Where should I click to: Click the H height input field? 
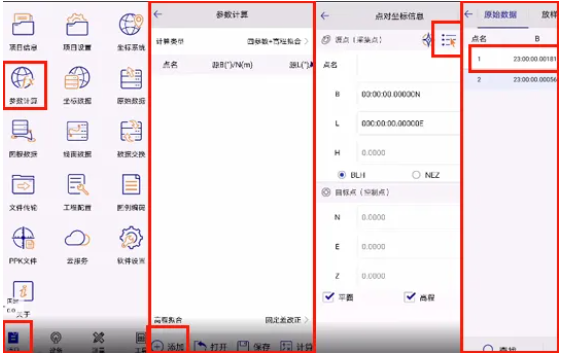(x=408, y=153)
